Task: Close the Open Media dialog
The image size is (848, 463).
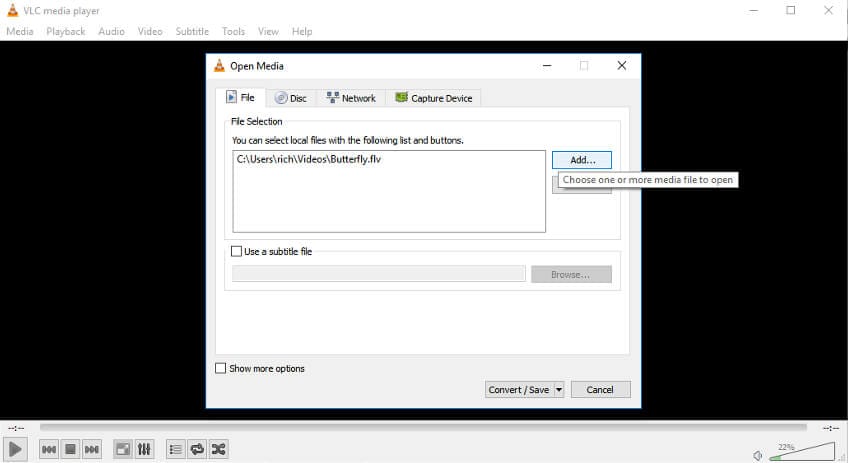Action: [x=622, y=65]
